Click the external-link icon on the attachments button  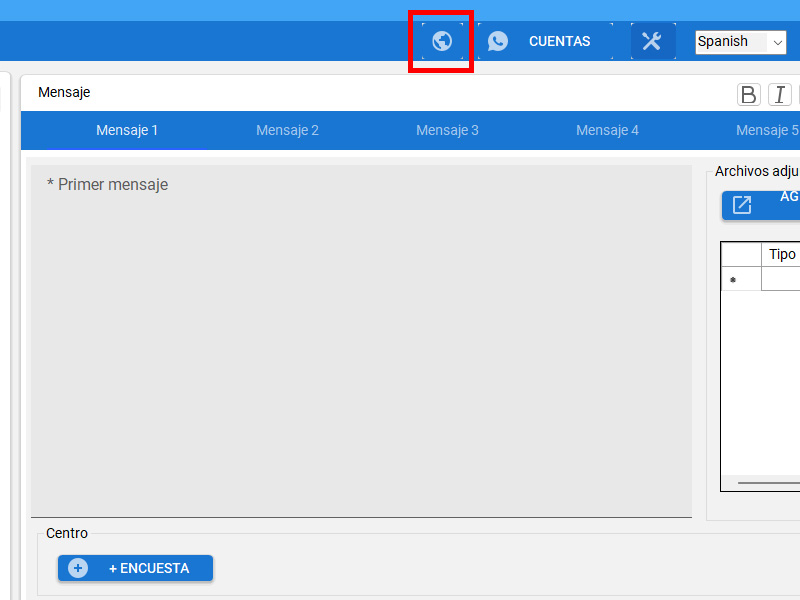[742, 205]
